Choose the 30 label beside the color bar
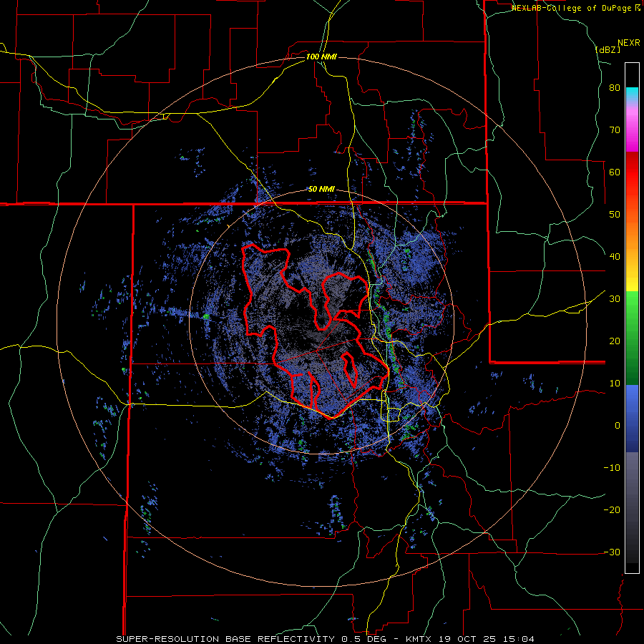Image resolution: width=644 pixels, height=644 pixels. (615, 298)
